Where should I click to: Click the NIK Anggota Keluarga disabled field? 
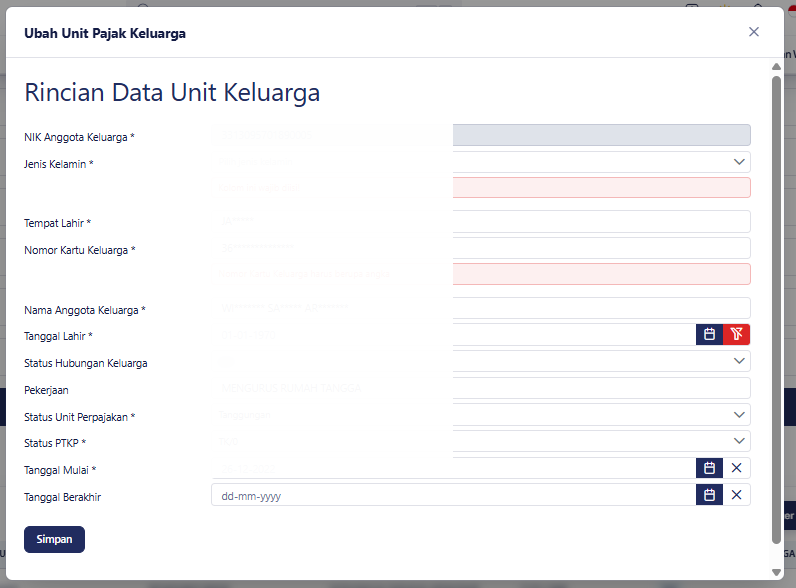(481, 135)
